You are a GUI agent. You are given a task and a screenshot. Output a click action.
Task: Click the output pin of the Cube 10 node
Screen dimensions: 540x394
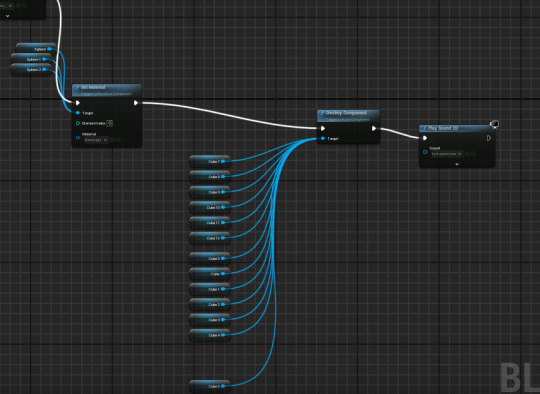[223, 207]
